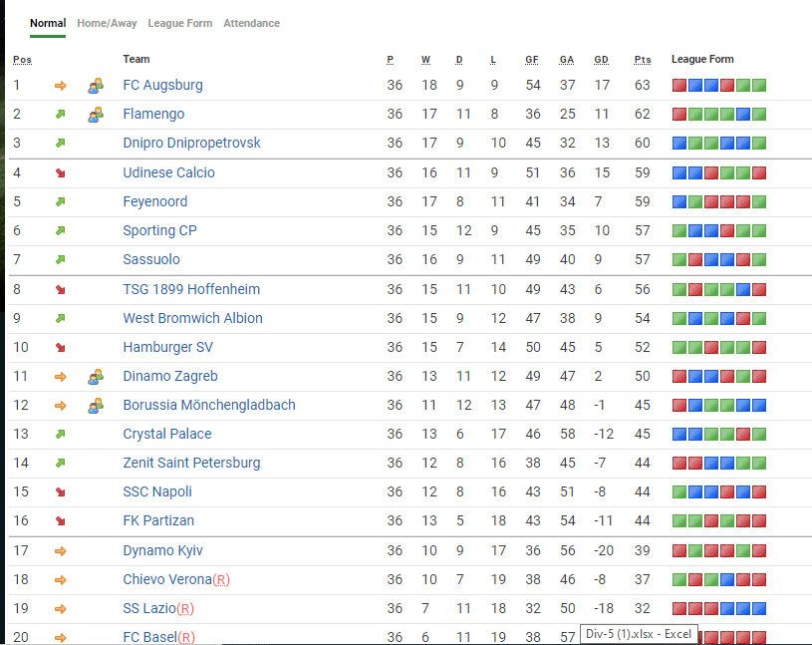Click the orange arrow in the Dynamo Kyiv row

(x=61, y=551)
